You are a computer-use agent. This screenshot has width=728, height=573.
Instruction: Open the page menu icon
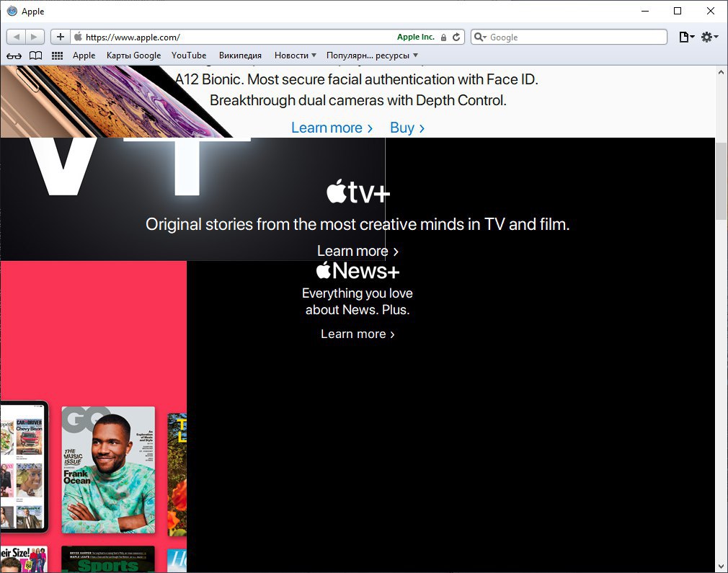point(686,37)
